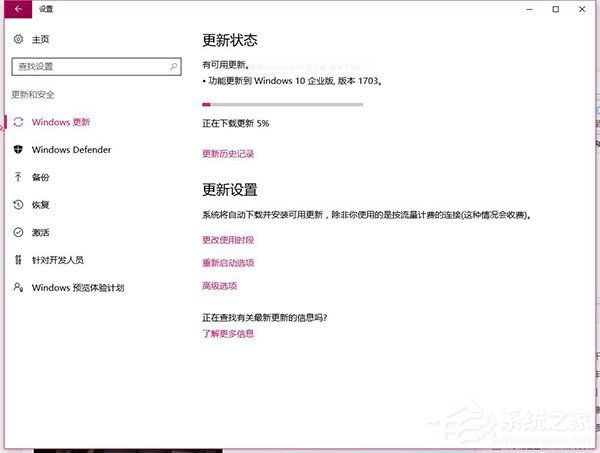Click the Home gear icon
Screen dimensions: 600x453
pos(18,39)
